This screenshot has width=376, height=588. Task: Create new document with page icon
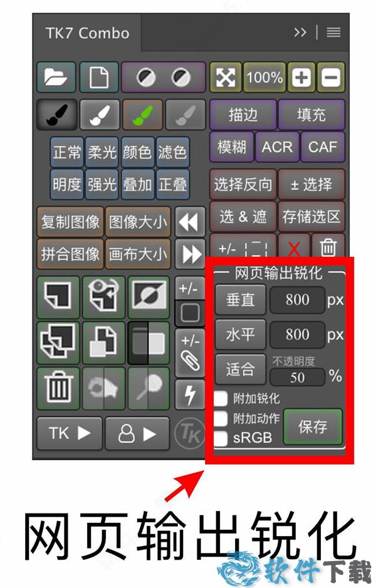tap(99, 77)
